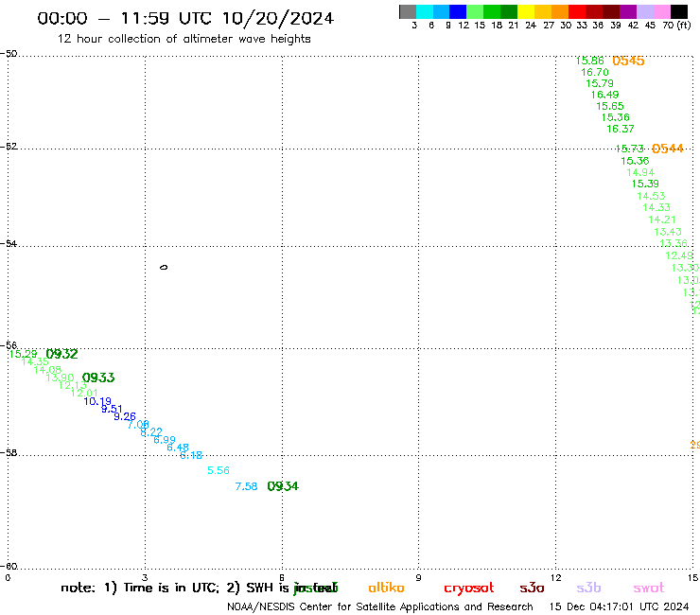The image size is (700, 615).
Task: Click the 14.94 wave height value
Action: (x=640, y=172)
